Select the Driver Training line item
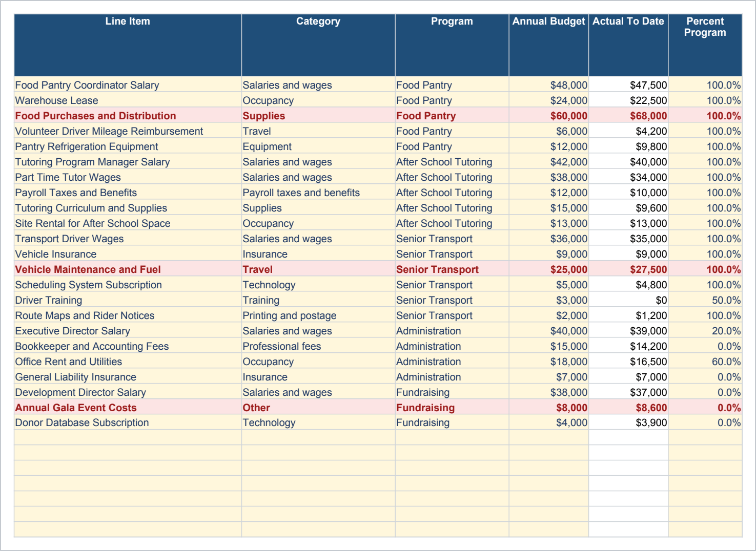The image size is (756, 551). [128, 300]
